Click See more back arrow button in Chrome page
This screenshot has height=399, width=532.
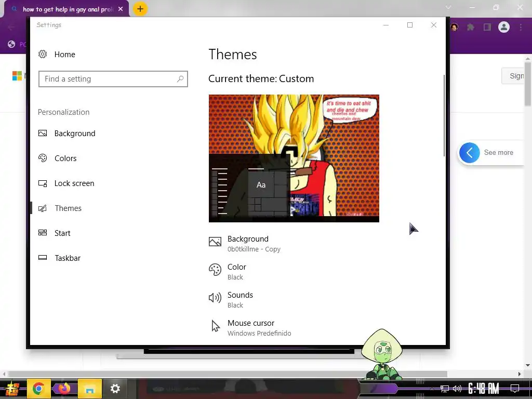(469, 153)
